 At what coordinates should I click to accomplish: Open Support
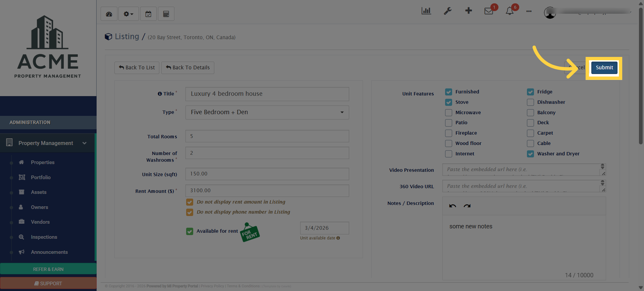[48, 283]
